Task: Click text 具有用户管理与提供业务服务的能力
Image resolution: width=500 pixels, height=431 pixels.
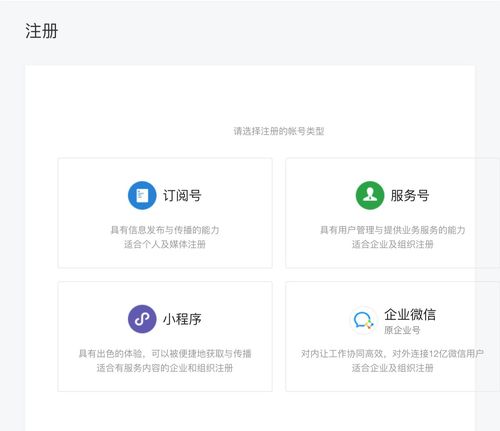Action: pos(393,230)
